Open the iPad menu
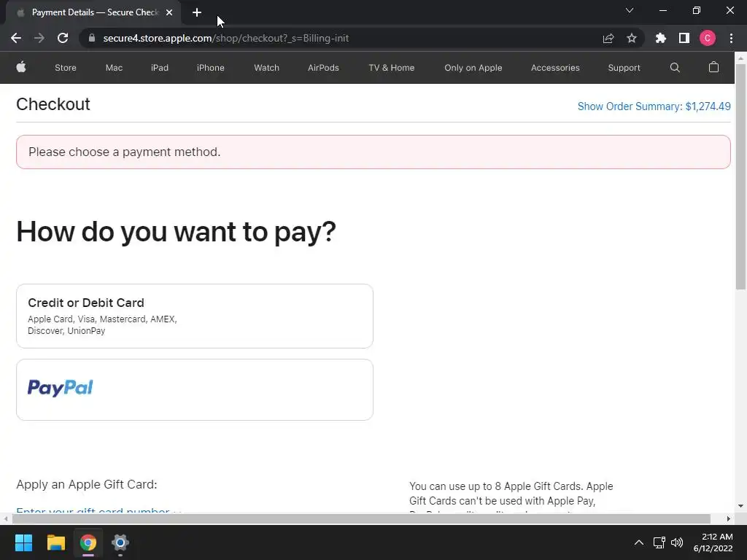This screenshot has width=747, height=560. [160, 68]
